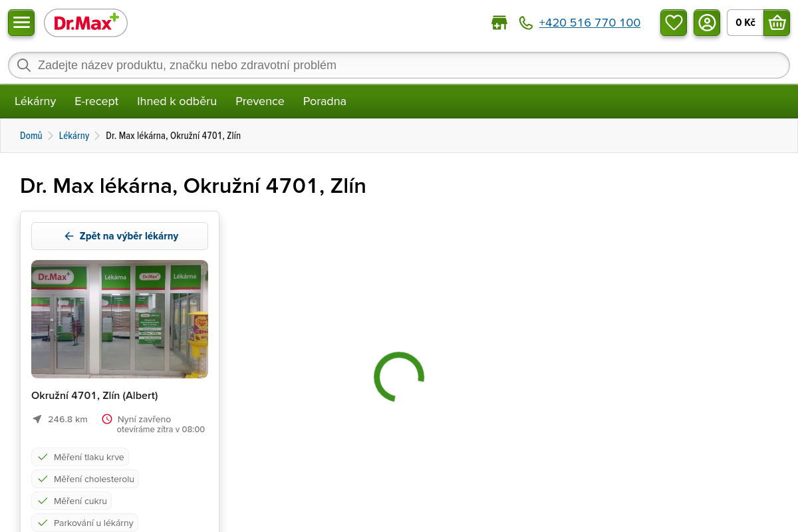
Task: Open the hamburger main menu
Action: click(x=21, y=23)
